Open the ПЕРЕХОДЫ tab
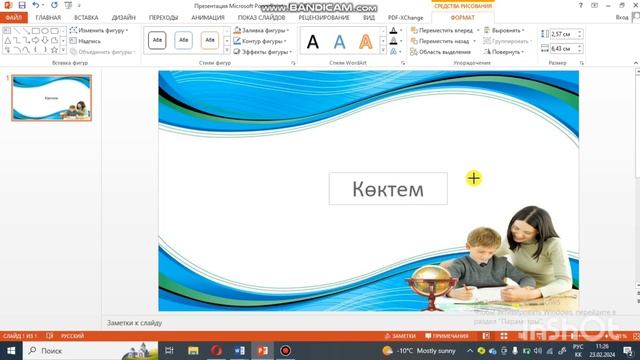This screenshot has width=640, height=360. (x=163, y=18)
